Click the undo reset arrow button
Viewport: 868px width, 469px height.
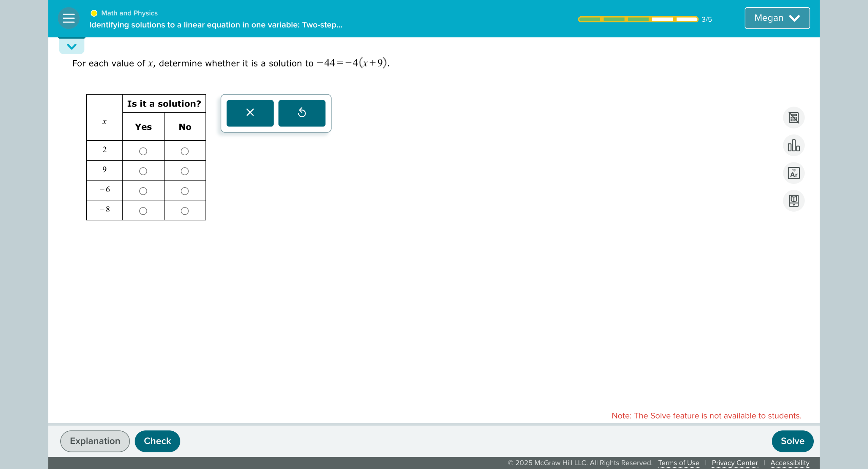(302, 113)
